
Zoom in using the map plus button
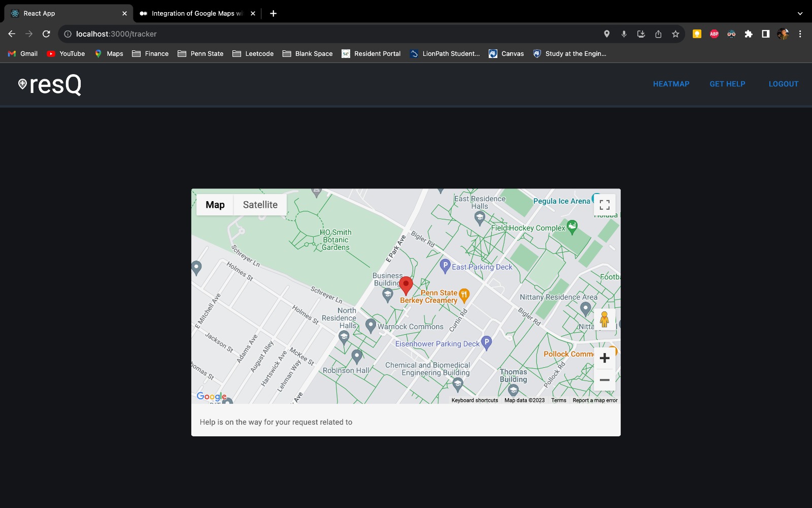[x=604, y=358]
